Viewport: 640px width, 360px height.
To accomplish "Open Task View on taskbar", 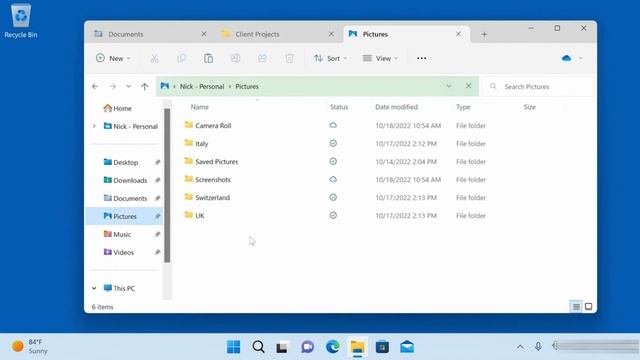I will point(282,347).
